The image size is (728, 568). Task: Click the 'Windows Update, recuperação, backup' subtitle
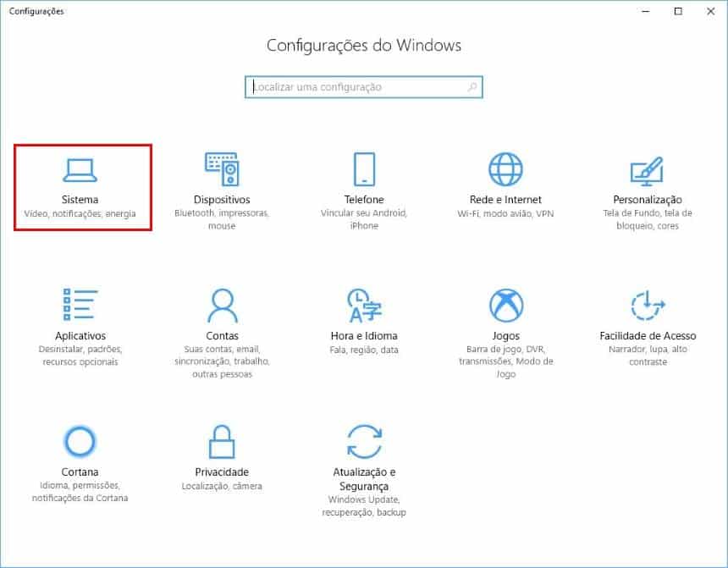click(x=363, y=505)
